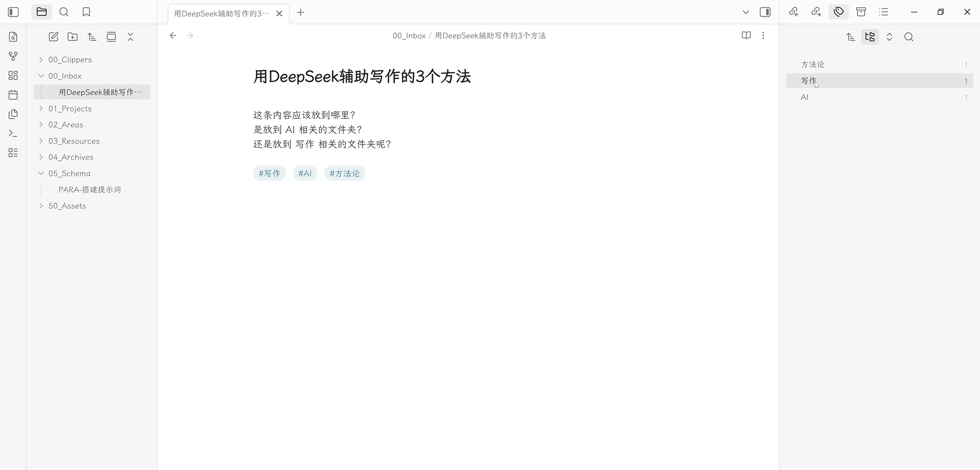Screen dimensions: 980x470
Task: Open the archive box pane tab
Action: (861, 12)
